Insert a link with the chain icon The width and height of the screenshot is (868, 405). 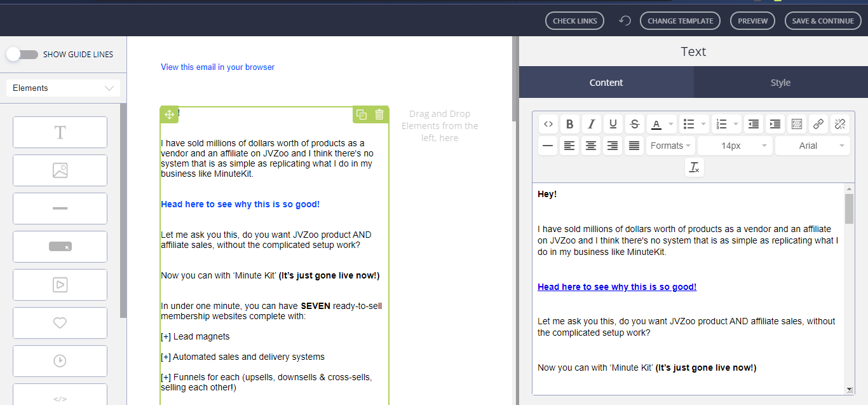point(818,124)
